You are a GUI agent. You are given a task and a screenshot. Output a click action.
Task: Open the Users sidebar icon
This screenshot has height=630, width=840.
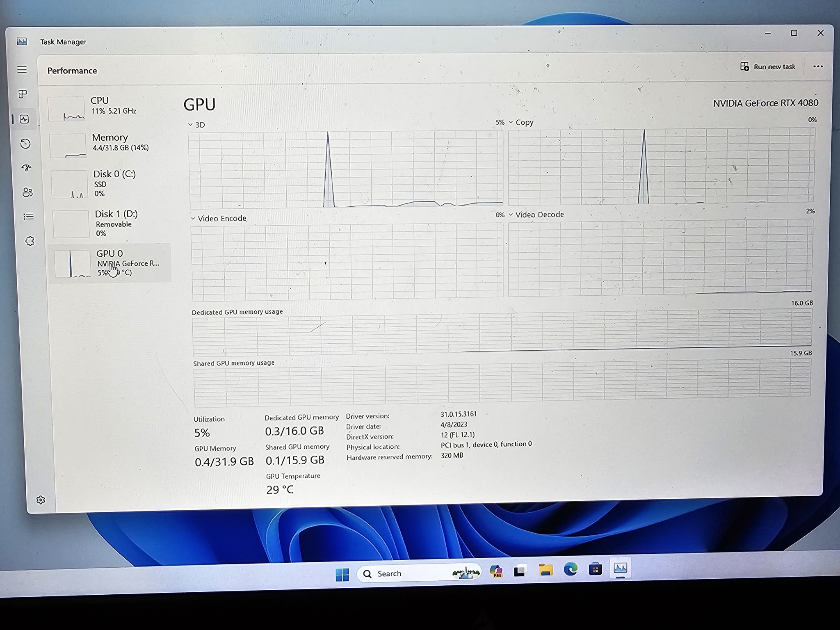[x=27, y=192]
